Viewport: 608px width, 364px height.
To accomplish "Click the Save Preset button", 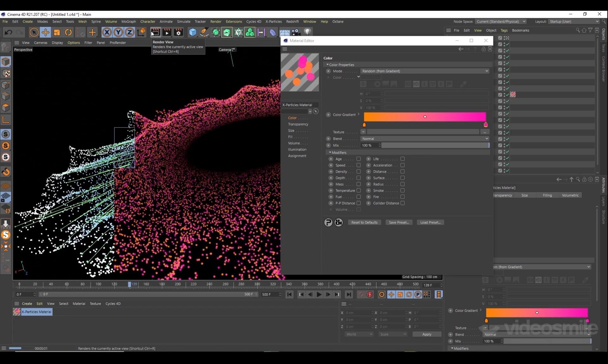I will 399,223.
